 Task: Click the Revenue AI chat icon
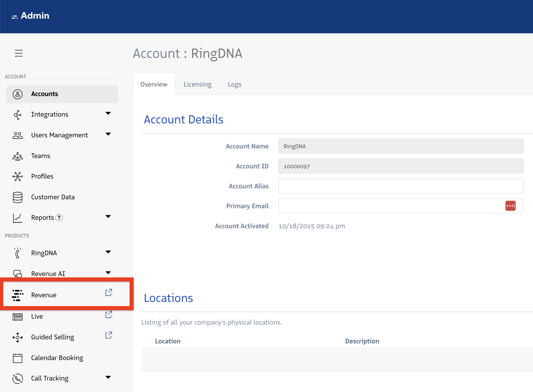click(x=17, y=274)
